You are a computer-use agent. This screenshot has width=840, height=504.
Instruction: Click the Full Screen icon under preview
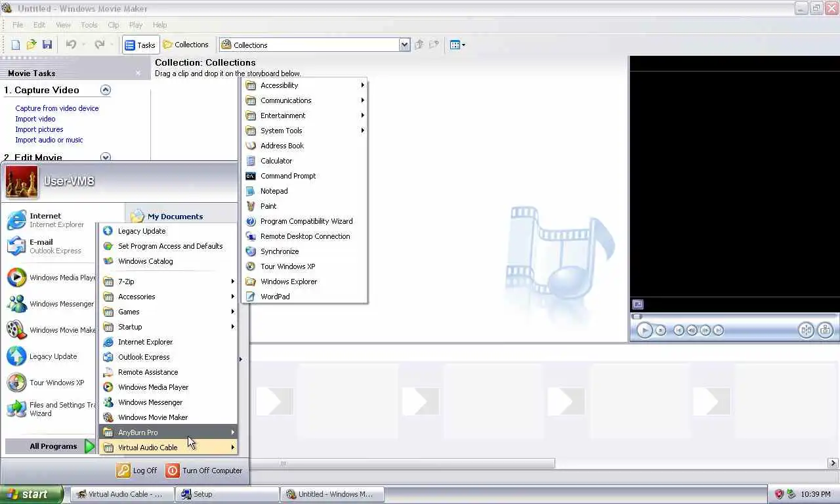coord(638,304)
